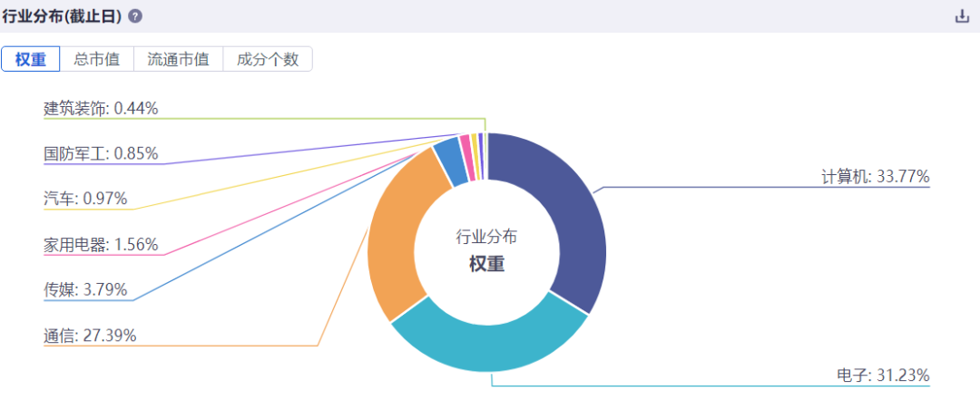
Task: Open the 成分个数 tab
Action: point(268,59)
